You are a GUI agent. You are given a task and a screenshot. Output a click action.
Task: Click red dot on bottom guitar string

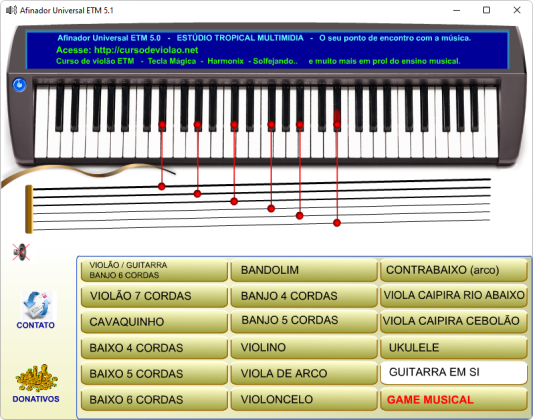[337, 223]
